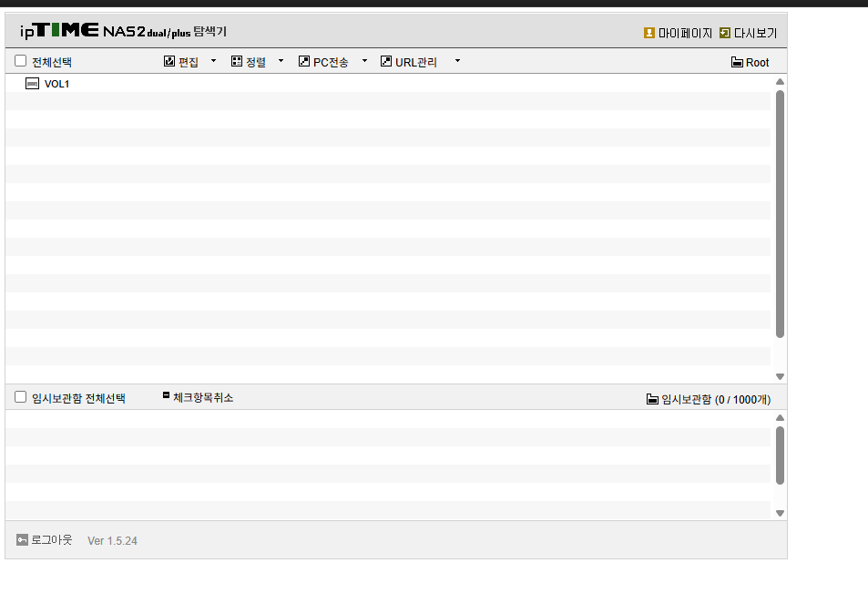Click the 임시보관함 list scroll up arrow
Screen dimensions: 868x614
(780, 418)
